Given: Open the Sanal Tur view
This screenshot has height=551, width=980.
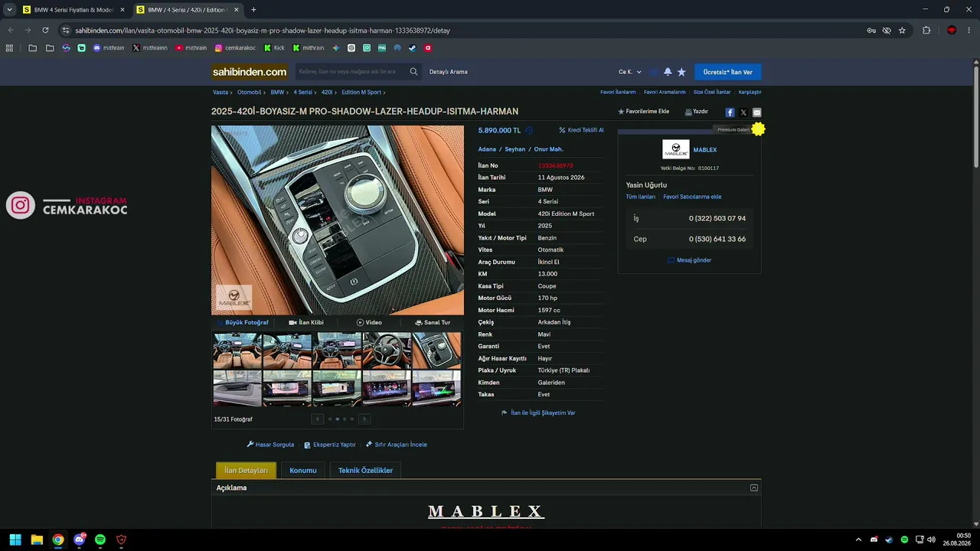Looking at the screenshot, I should (433, 323).
